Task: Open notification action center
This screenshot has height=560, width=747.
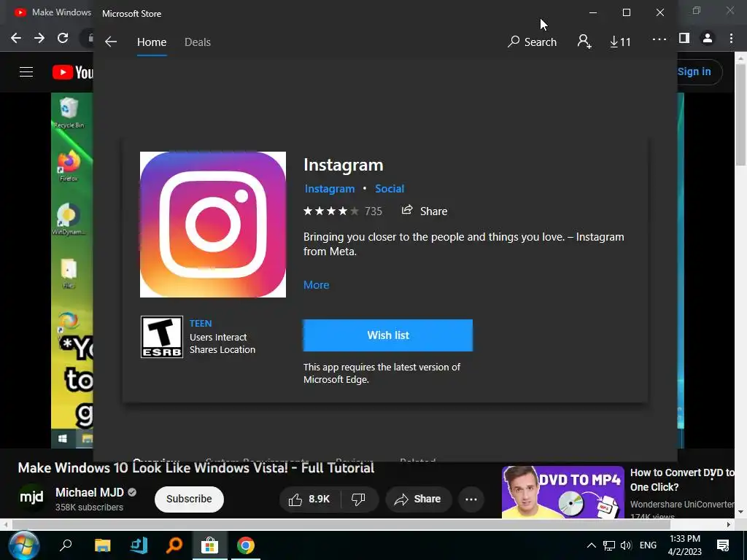Action: coord(723,545)
